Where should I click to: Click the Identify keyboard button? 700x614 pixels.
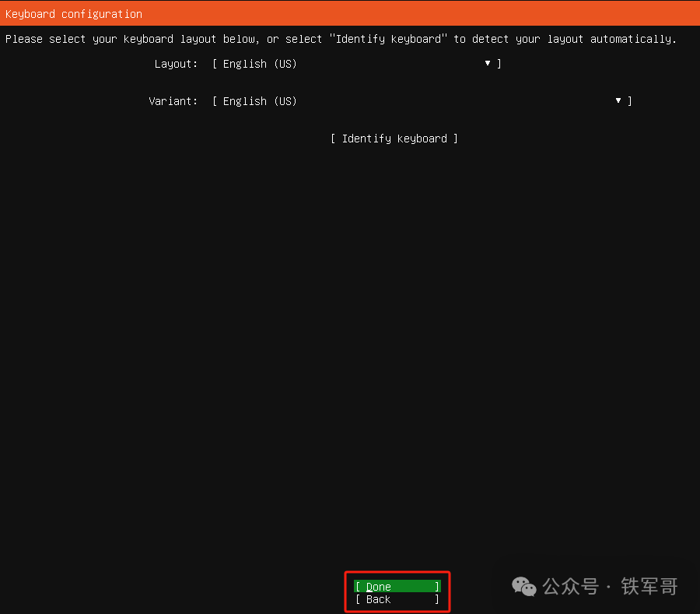[394, 139]
